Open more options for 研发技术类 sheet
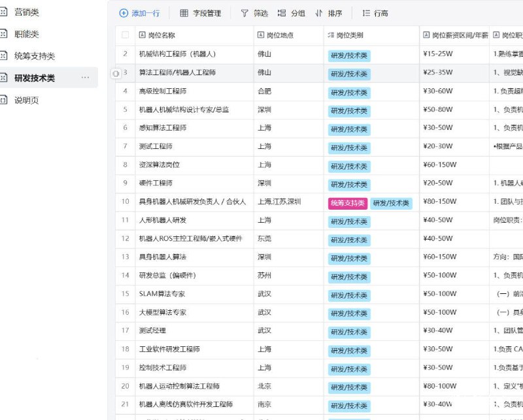 click(x=85, y=77)
